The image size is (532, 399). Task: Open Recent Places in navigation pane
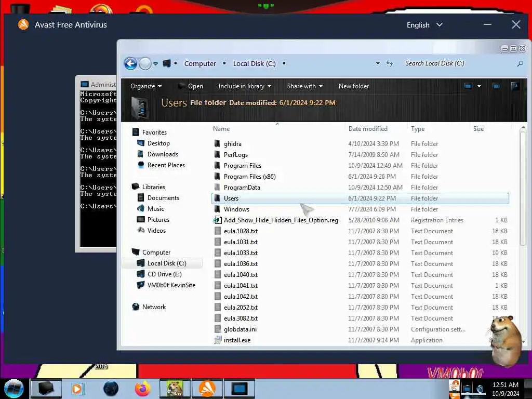tap(161, 165)
